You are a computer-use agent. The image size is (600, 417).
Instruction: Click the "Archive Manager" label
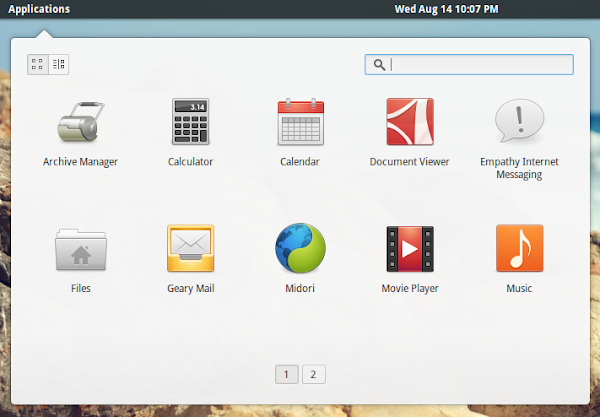[80, 162]
